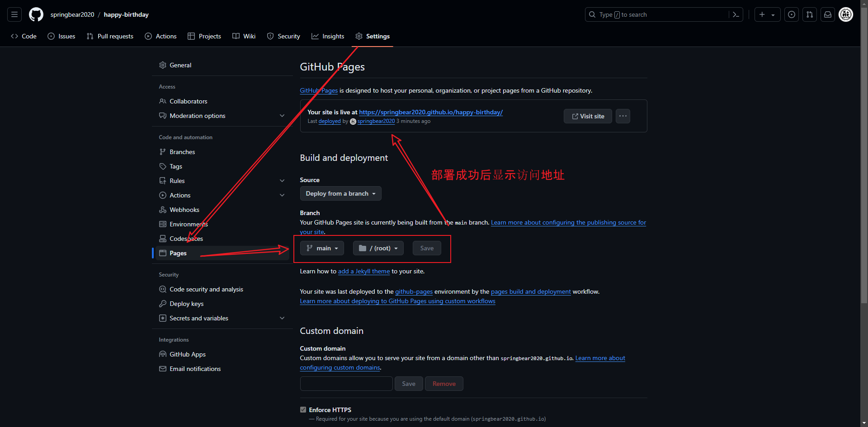Open the Deploy from a branch dropdown
868x427 pixels.
coord(340,193)
